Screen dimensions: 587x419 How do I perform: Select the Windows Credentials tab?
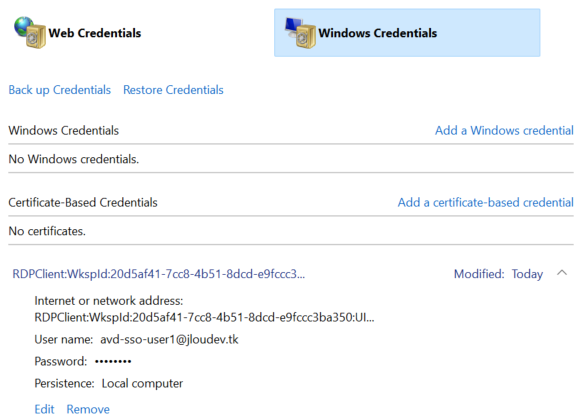[407, 33]
